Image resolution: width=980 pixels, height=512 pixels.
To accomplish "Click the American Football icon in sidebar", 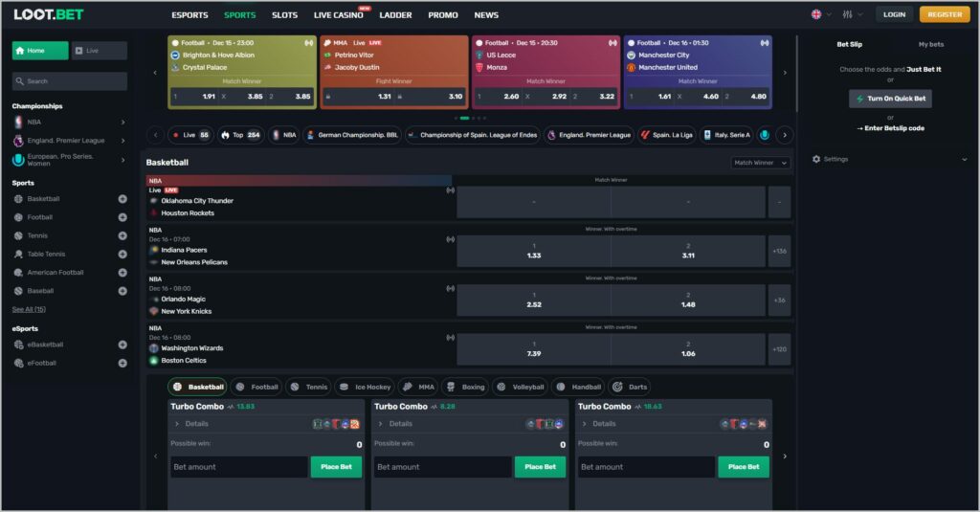I will pos(18,273).
